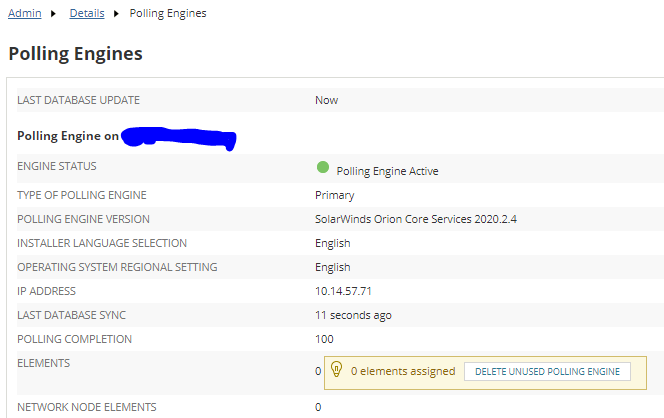Click the Installer Language Selection label

coord(102,243)
